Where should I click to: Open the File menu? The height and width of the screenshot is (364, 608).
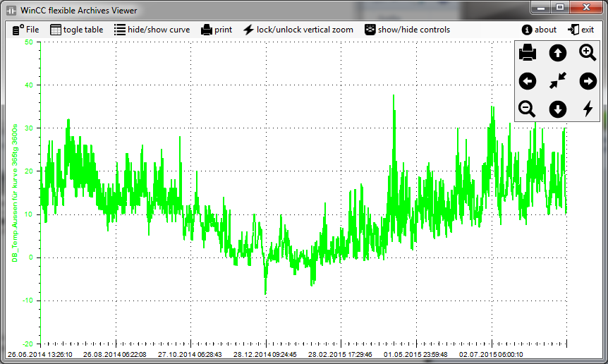[26, 30]
